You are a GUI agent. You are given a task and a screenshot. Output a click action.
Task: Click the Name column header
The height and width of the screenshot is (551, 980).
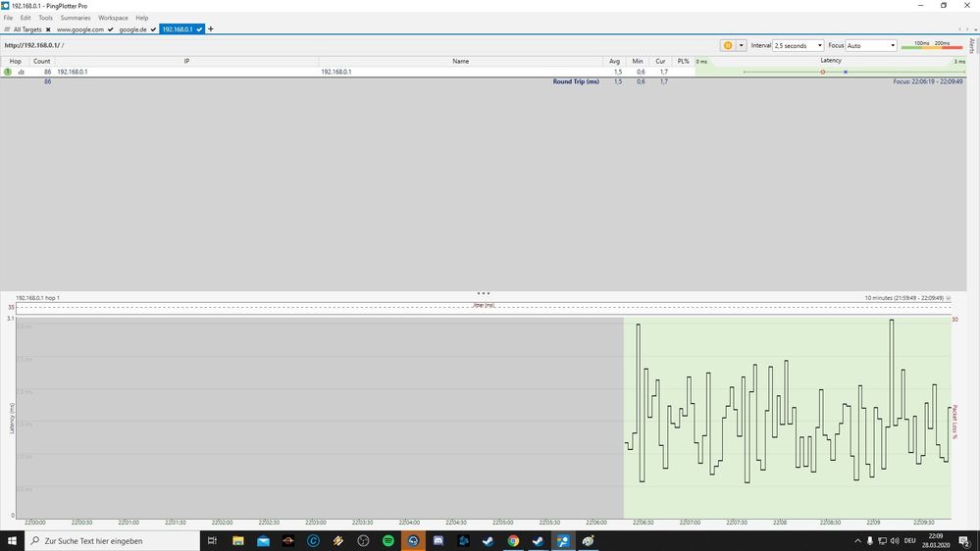click(461, 61)
